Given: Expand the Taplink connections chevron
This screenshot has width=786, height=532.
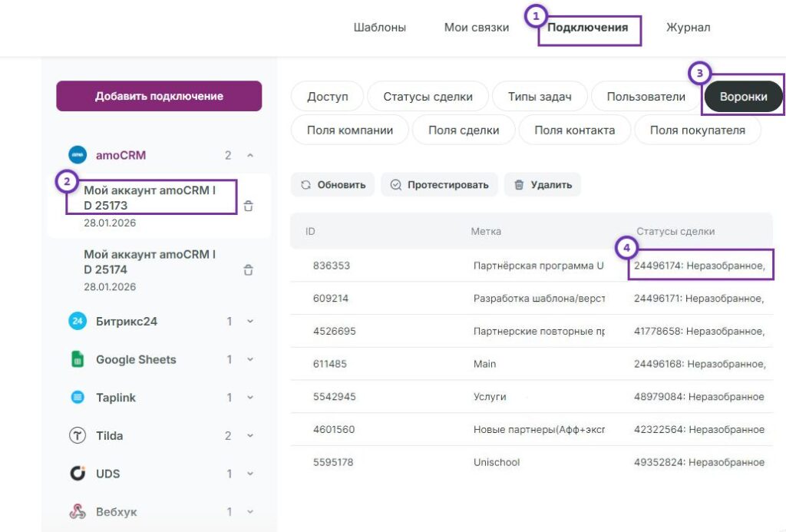Looking at the screenshot, I should [x=250, y=398].
